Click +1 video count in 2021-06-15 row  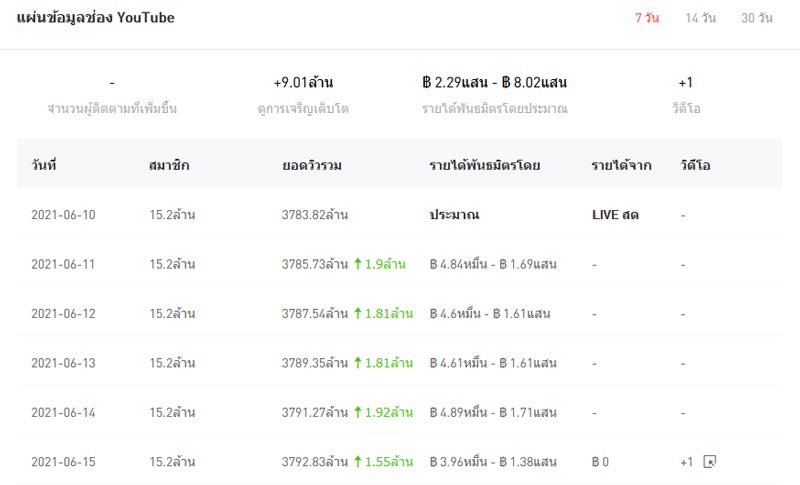pyautogui.click(x=686, y=462)
